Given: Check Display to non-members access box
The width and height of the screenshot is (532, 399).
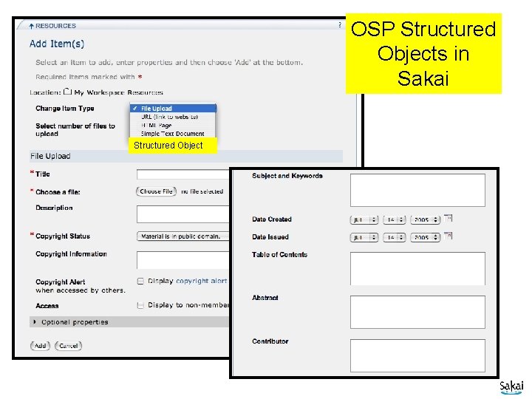Looking at the screenshot, I should 140,305.
